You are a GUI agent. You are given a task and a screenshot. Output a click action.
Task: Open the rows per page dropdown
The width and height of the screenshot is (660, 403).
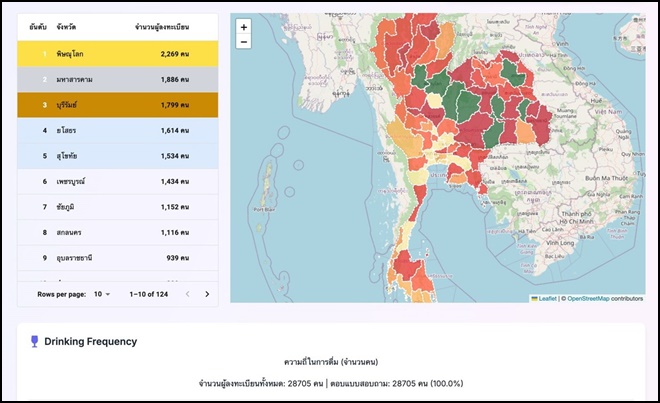pyautogui.click(x=102, y=294)
